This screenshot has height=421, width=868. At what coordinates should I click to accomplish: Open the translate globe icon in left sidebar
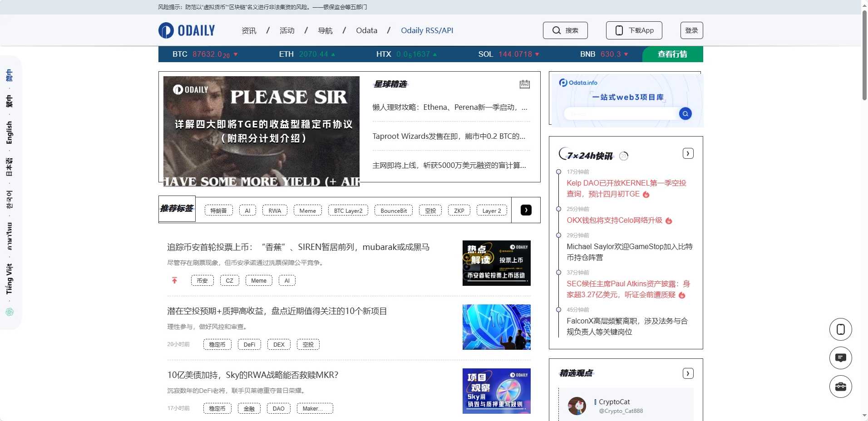[10, 312]
